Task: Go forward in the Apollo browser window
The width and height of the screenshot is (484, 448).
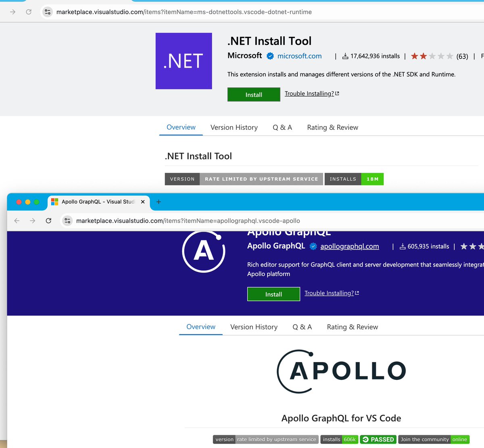Action: click(x=33, y=221)
